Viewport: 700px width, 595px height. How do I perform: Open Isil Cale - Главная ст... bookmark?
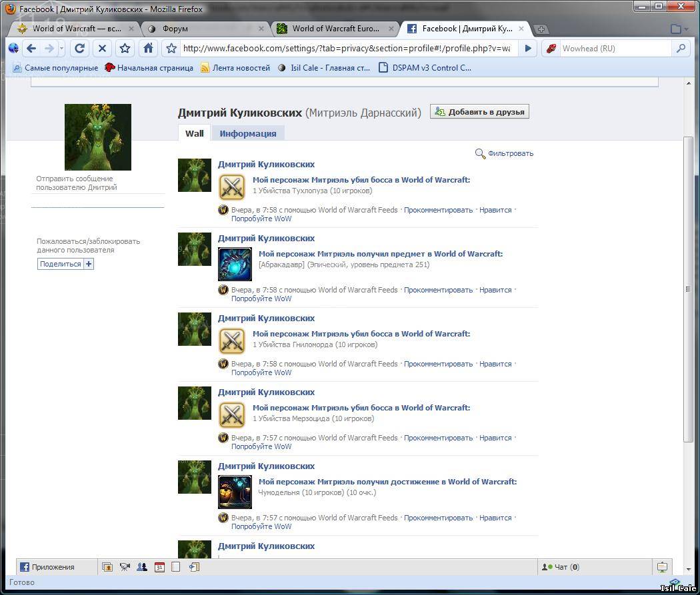[324, 68]
